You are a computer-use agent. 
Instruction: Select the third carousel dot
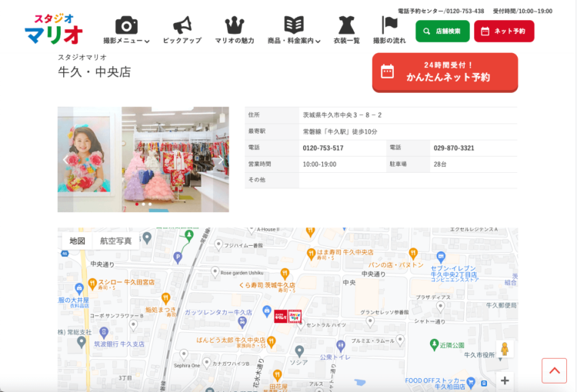click(x=150, y=204)
